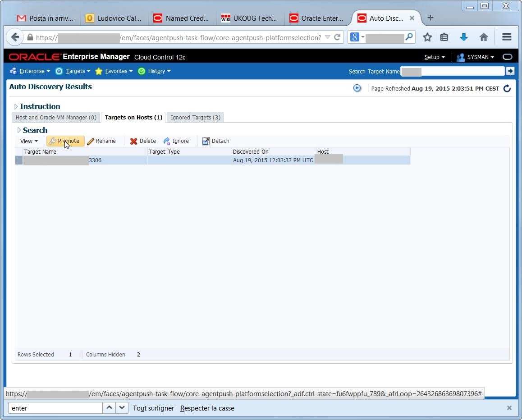Select the Targets on Hosts tab
The width and height of the screenshot is (522, 420).
pyautogui.click(x=133, y=117)
